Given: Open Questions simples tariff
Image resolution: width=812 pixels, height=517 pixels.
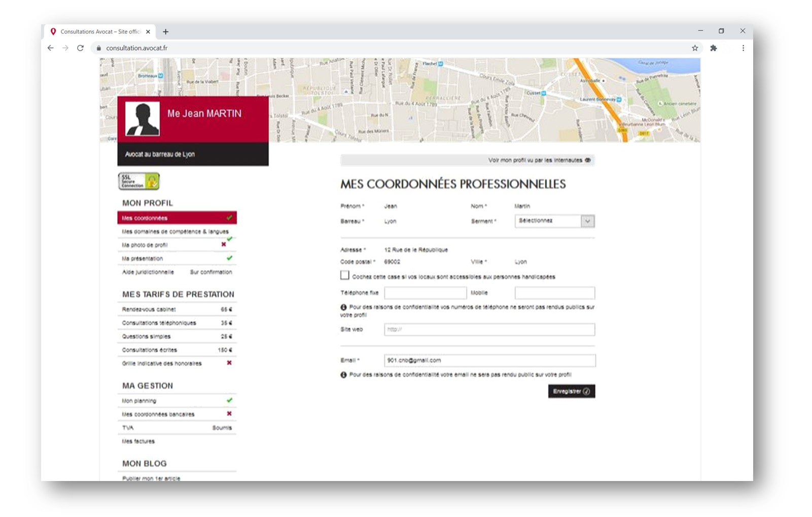Looking at the screenshot, I should [177, 337].
